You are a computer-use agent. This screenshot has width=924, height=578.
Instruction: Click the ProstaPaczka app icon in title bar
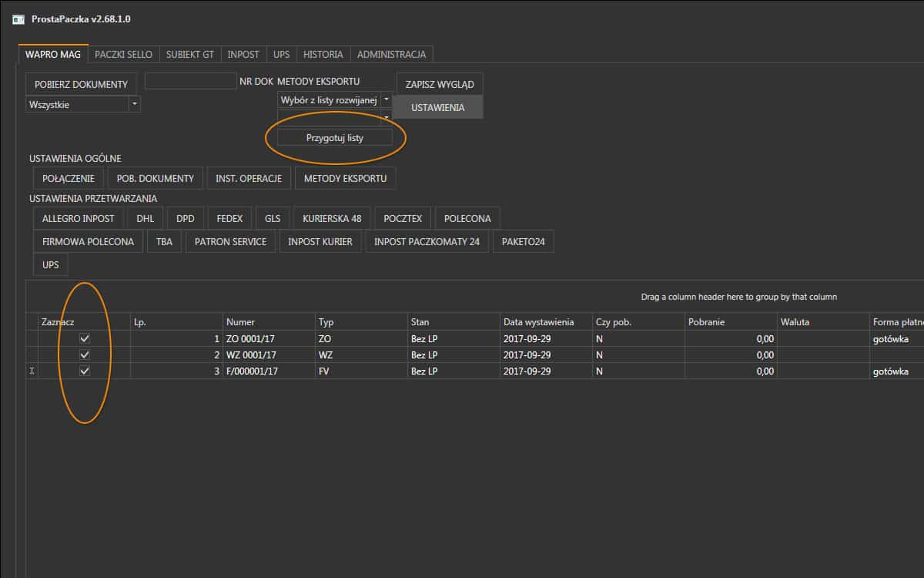[18, 18]
